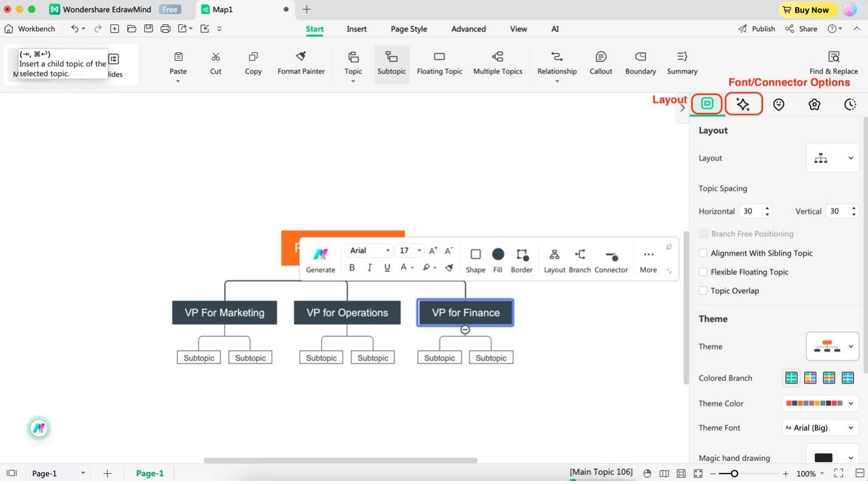The width and height of the screenshot is (868, 484).
Task: Insert a Callout
Action: (601, 63)
